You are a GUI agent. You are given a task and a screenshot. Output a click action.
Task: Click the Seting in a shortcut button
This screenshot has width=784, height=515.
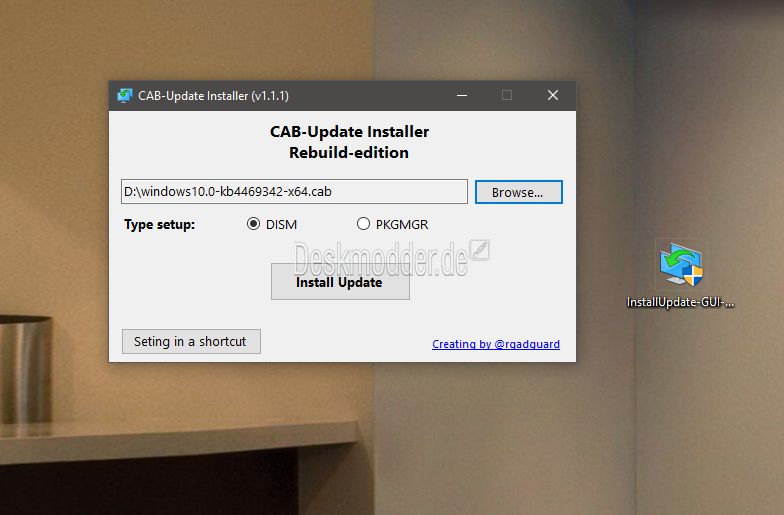pos(191,342)
